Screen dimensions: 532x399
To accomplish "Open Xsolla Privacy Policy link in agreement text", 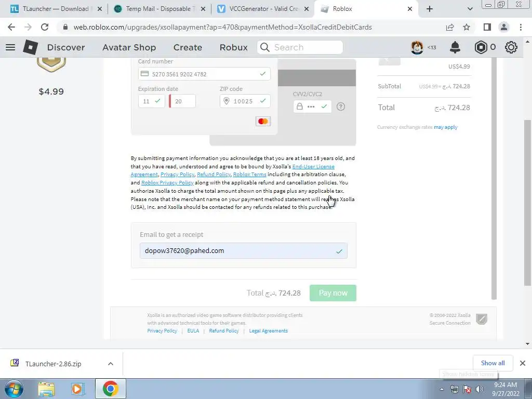I will 177,175.
